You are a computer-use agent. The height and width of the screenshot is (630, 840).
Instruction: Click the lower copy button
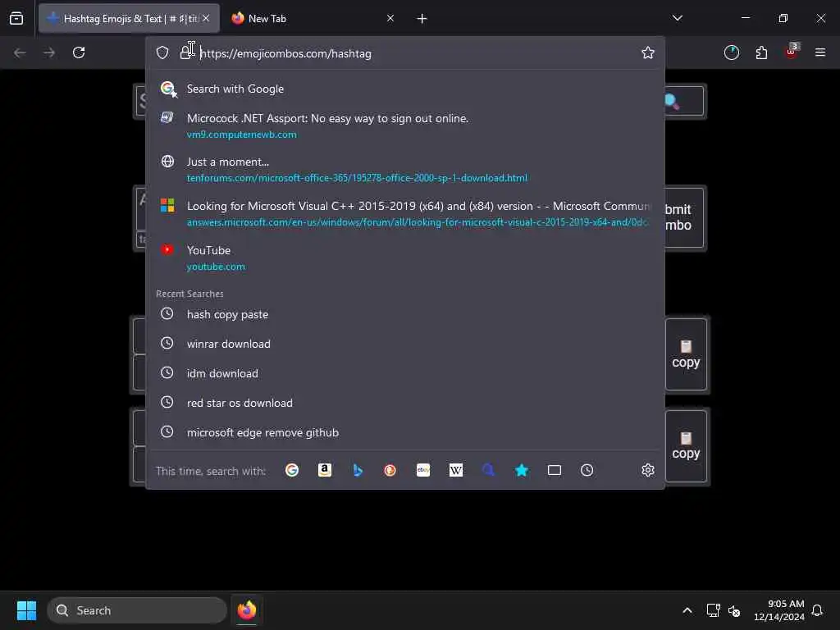686,445
